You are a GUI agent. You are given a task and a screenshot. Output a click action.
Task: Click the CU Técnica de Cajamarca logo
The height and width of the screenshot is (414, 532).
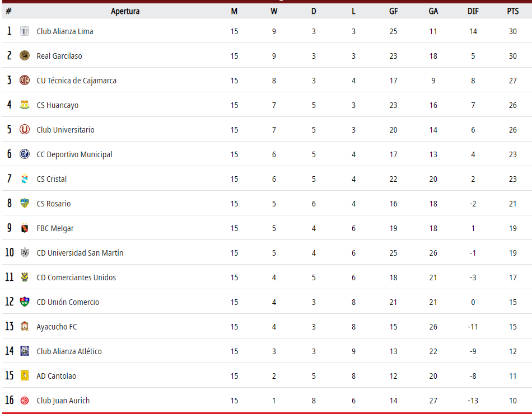click(x=25, y=81)
